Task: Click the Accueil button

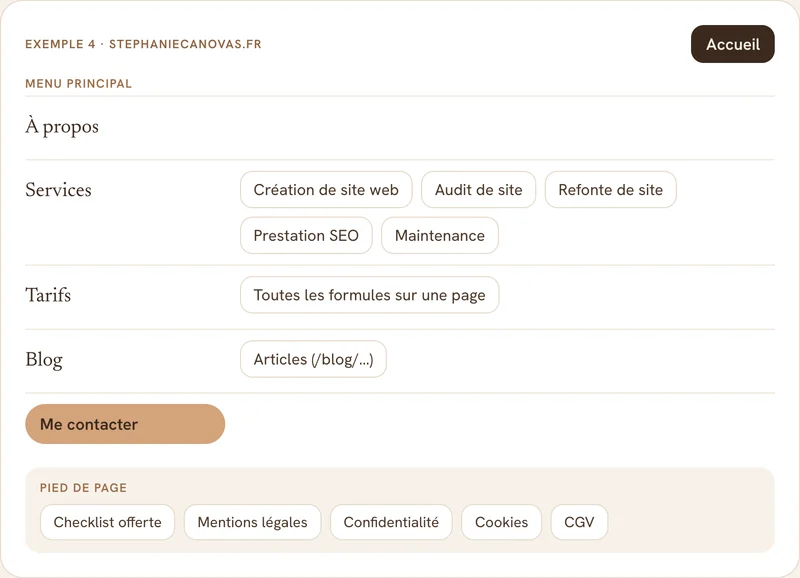Action: coord(733,44)
